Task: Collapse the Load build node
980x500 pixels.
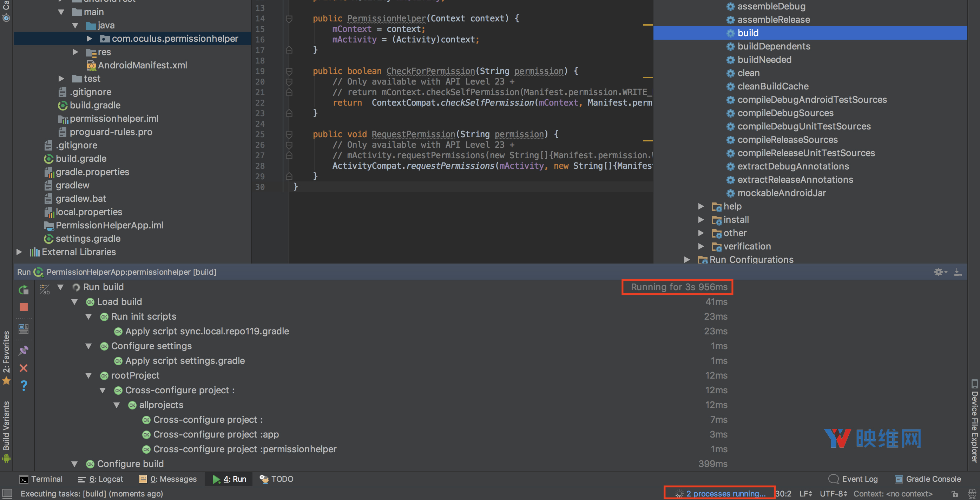Action: coord(74,302)
